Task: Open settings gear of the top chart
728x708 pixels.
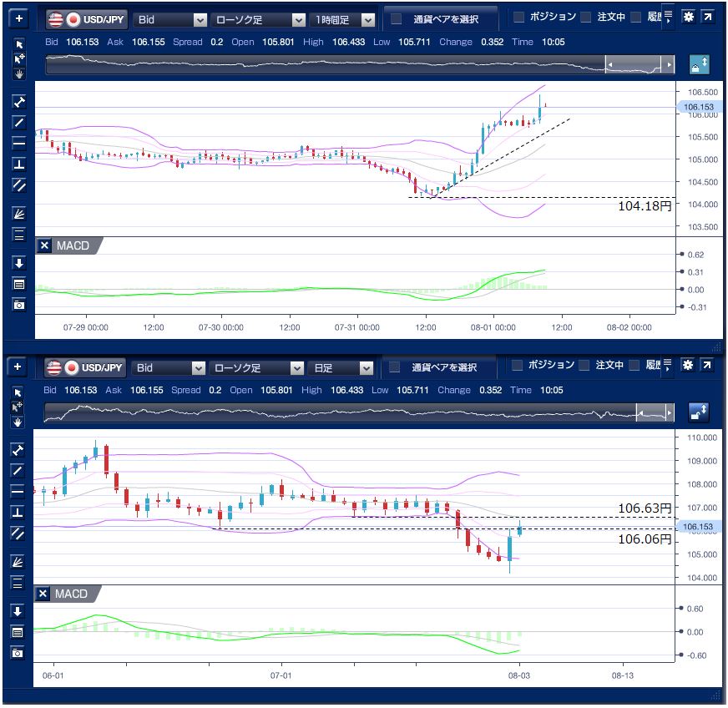Action: [x=688, y=18]
